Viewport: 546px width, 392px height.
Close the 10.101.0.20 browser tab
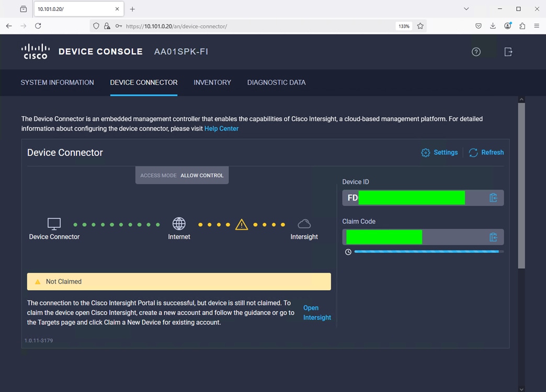(x=117, y=9)
